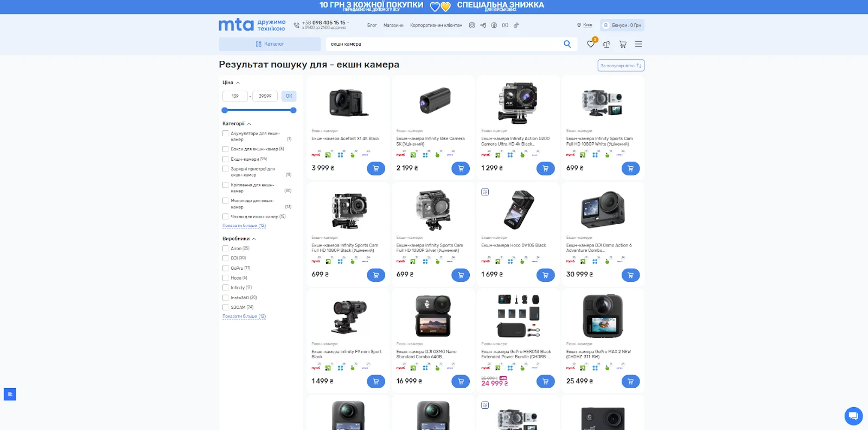The image size is (868, 430).
Task: Tick the Екшн-камери category checkbox
Action: coord(226,159)
